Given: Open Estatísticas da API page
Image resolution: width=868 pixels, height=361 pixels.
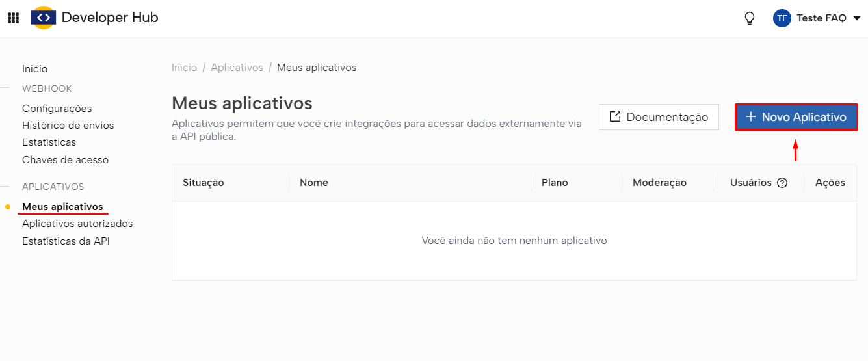Looking at the screenshot, I should coord(66,241).
